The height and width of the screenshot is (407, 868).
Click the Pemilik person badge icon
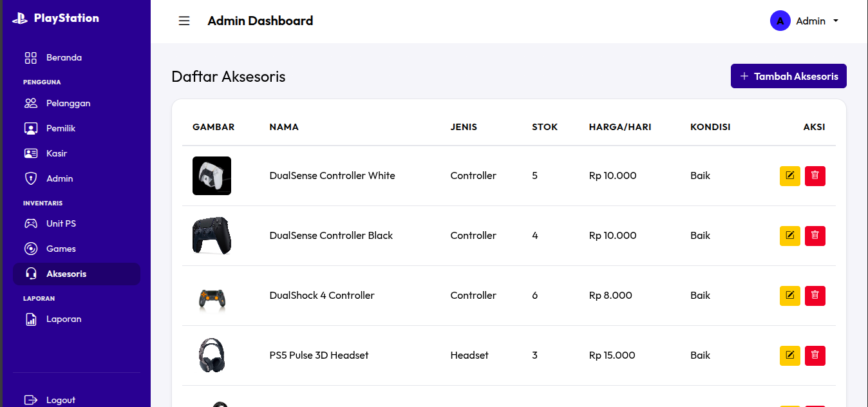coord(31,129)
